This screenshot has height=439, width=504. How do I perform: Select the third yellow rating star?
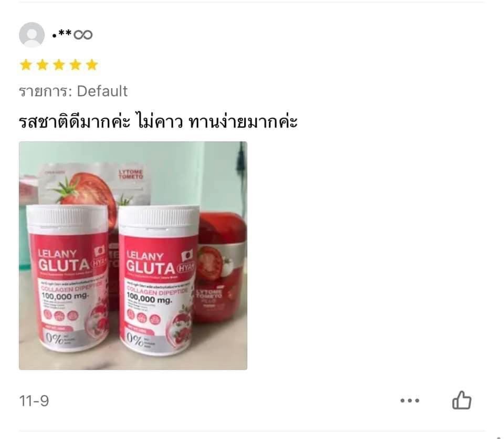click(x=59, y=65)
